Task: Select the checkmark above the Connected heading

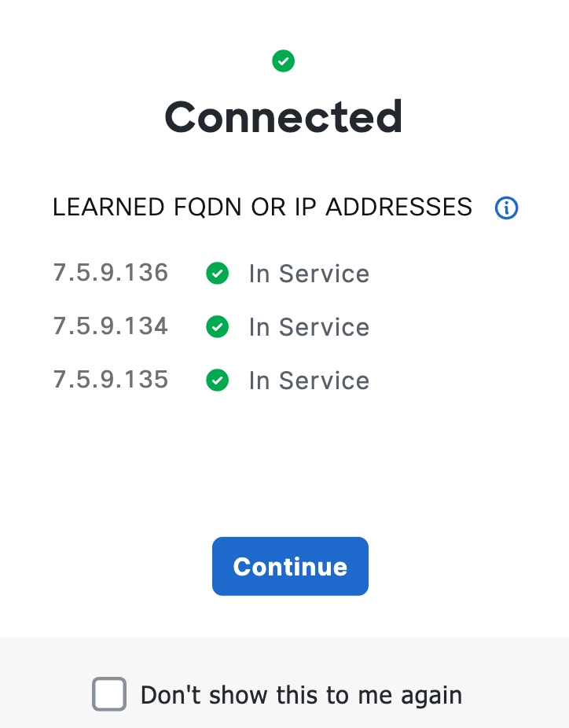Action: 283,61
